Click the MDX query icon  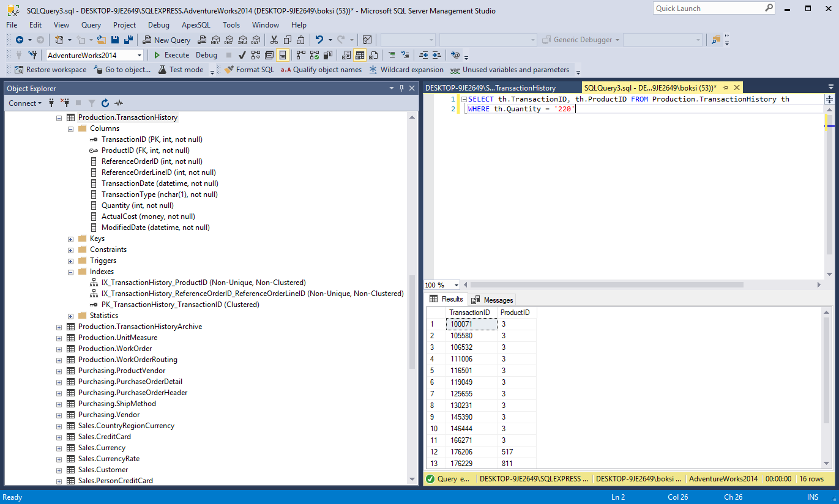(x=215, y=40)
